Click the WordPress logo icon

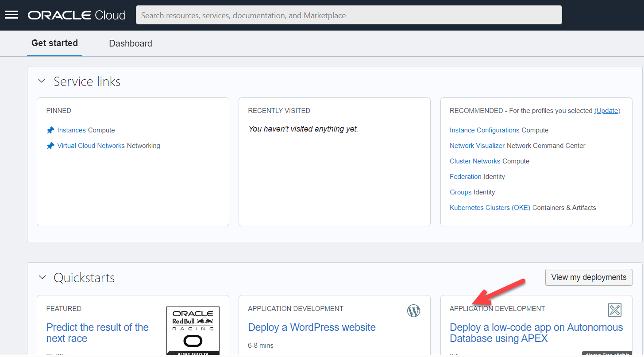(x=413, y=311)
